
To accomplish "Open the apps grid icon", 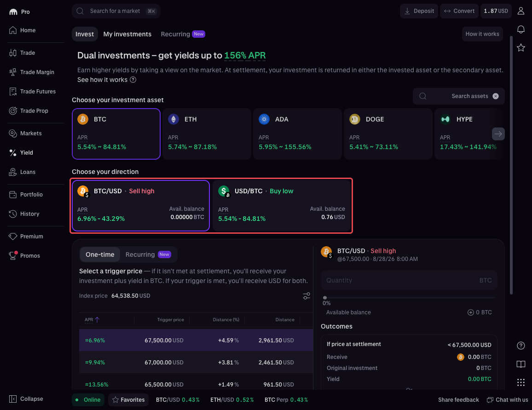I will tap(521, 382).
